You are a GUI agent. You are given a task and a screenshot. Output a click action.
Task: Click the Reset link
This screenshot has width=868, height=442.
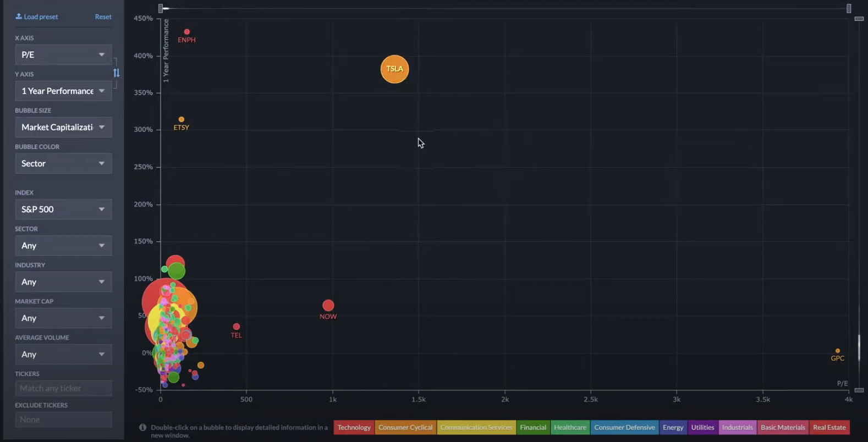[103, 16]
